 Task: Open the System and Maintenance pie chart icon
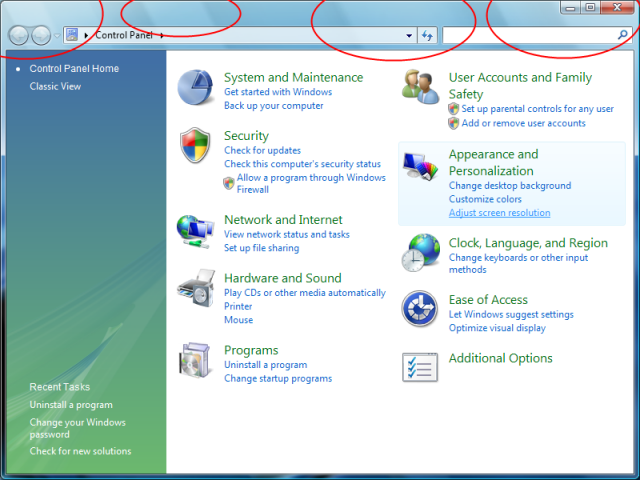click(195, 87)
